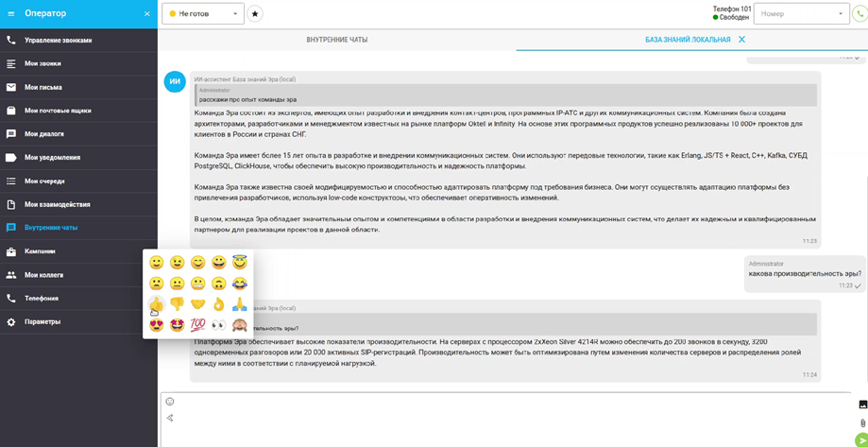Click the quoted text расскажи про опыт команды эра

click(x=248, y=100)
